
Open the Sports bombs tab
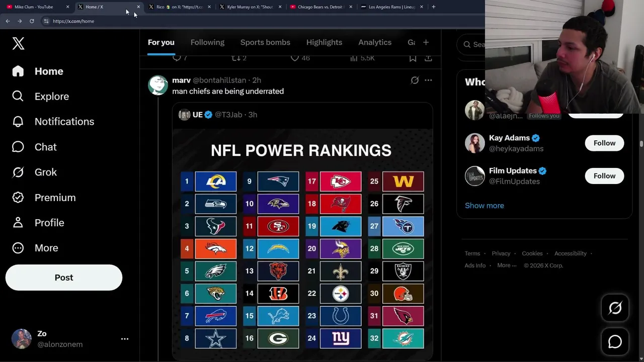click(x=265, y=43)
